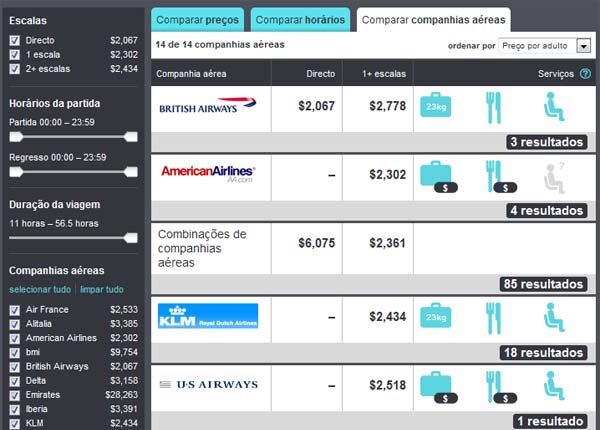Click the American Airlines logo
The height and width of the screenshot is (430, 600).
tap(208, 172)
